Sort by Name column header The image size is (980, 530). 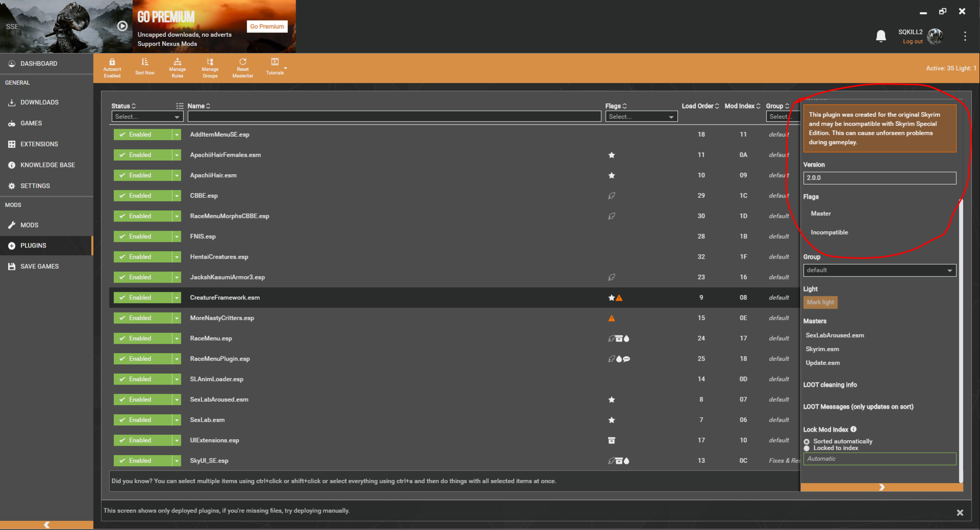[199, 106]
